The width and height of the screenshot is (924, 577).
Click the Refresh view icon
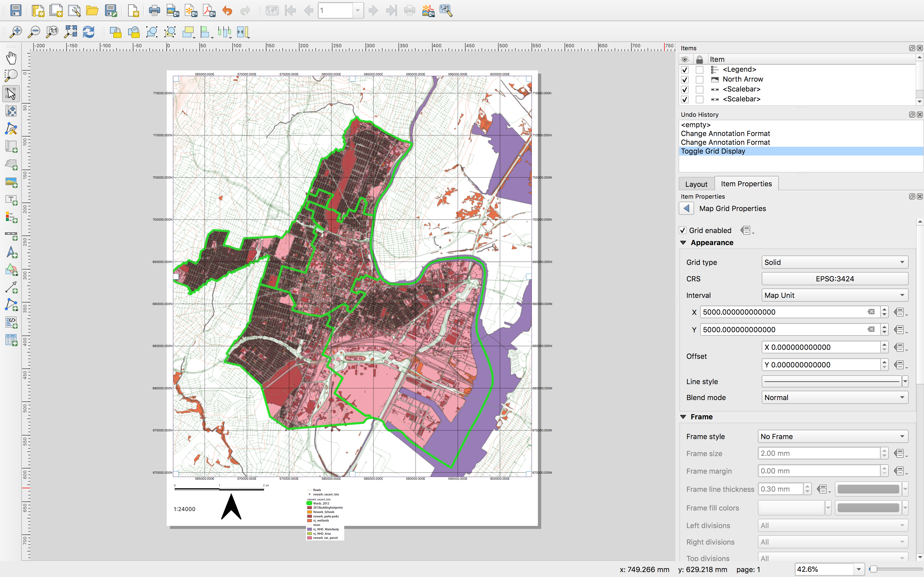click(89, 32)
